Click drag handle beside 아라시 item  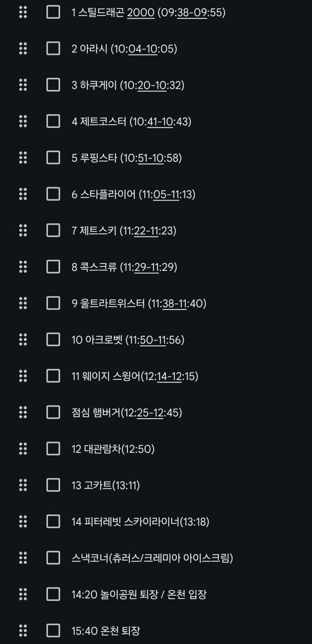point(23,49)
